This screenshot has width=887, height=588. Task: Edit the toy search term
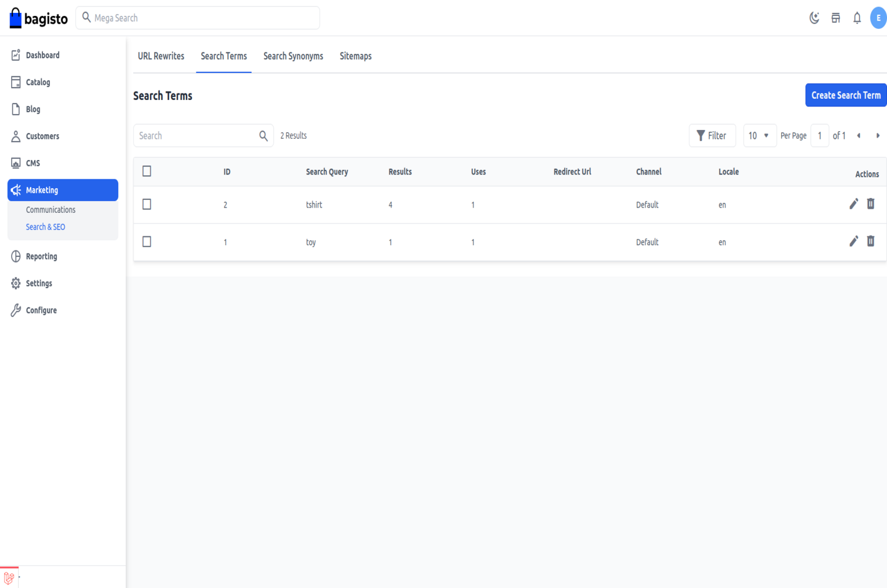click(x=853, y=242)
